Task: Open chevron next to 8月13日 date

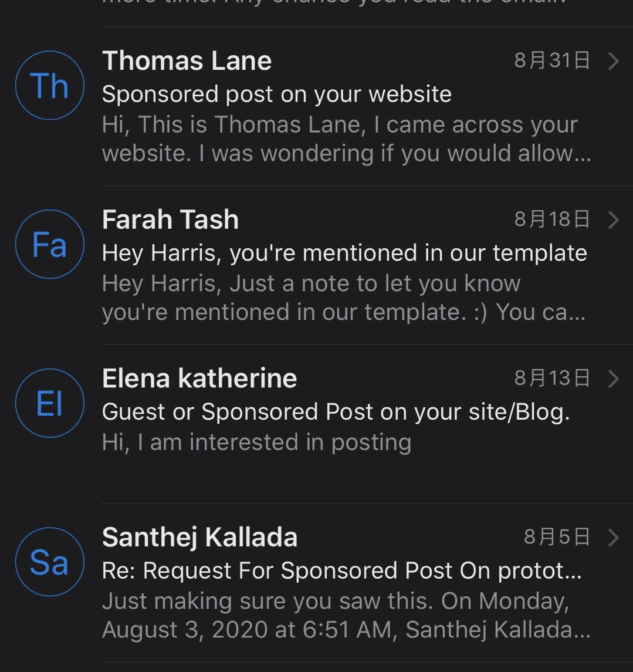Action: coord(613,379)
